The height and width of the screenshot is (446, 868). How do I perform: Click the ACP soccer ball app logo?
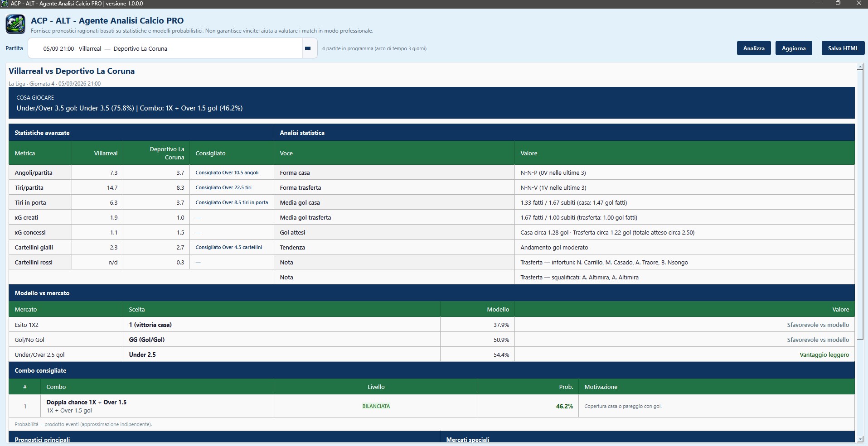click(15, 24)
